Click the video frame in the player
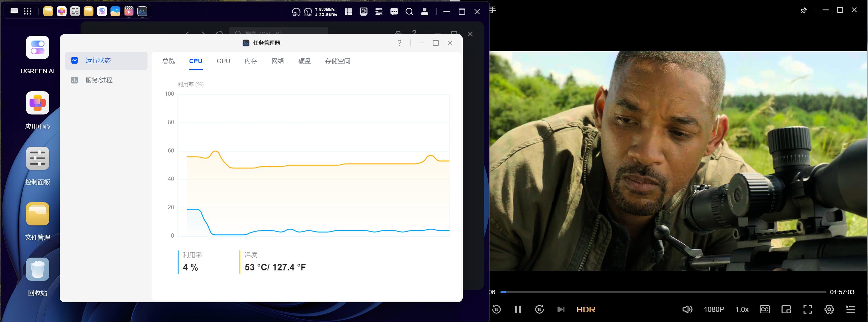Image resolution: width=868 pixels, height=322 pixels. coord(678,161)
